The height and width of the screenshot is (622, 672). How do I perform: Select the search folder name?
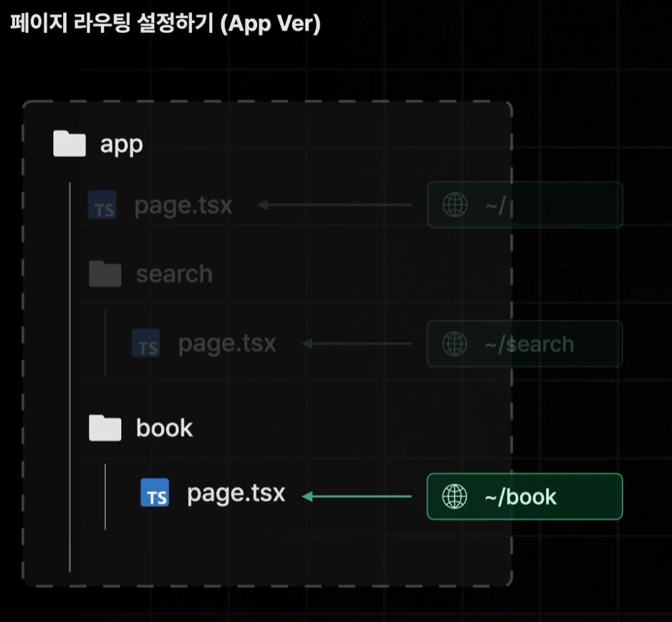pyautogui.click(x=174, y=274)
